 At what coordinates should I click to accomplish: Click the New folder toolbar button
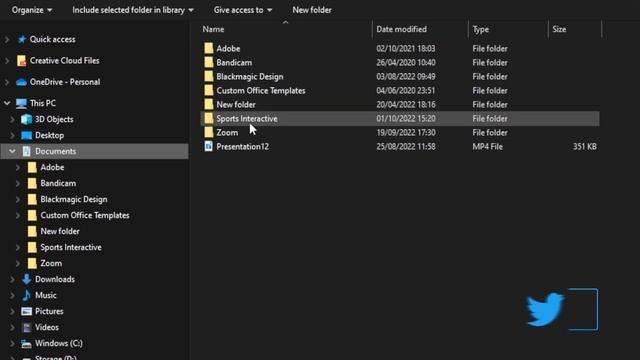click(312, 10)
